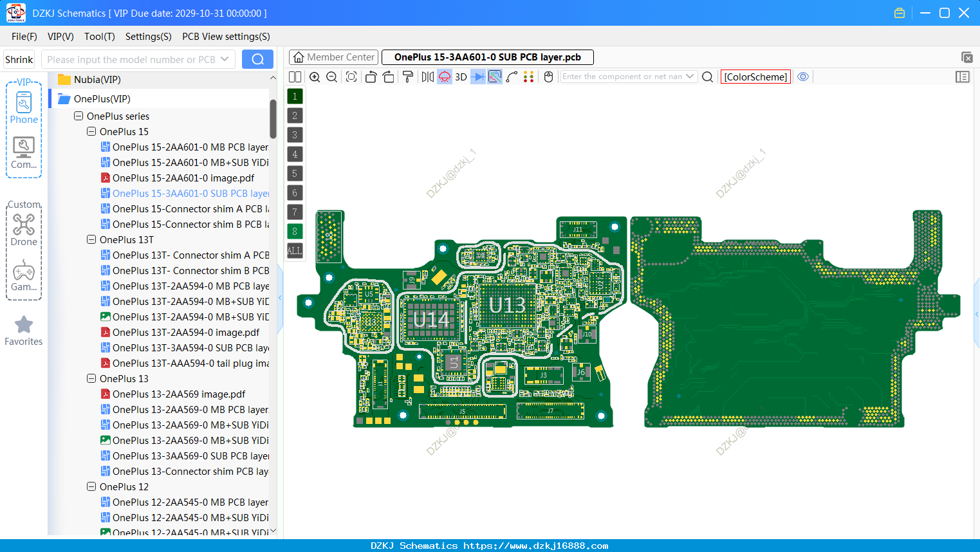The width and height of the screenshot is (980, 552).
Task: Open the model number dropdown arrow
Action: click(225, 59)
